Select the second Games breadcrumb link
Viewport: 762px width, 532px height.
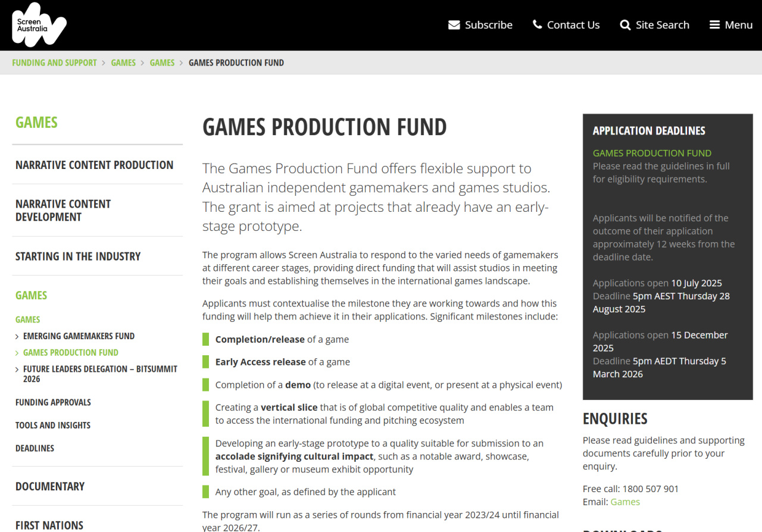coord(162,62)
